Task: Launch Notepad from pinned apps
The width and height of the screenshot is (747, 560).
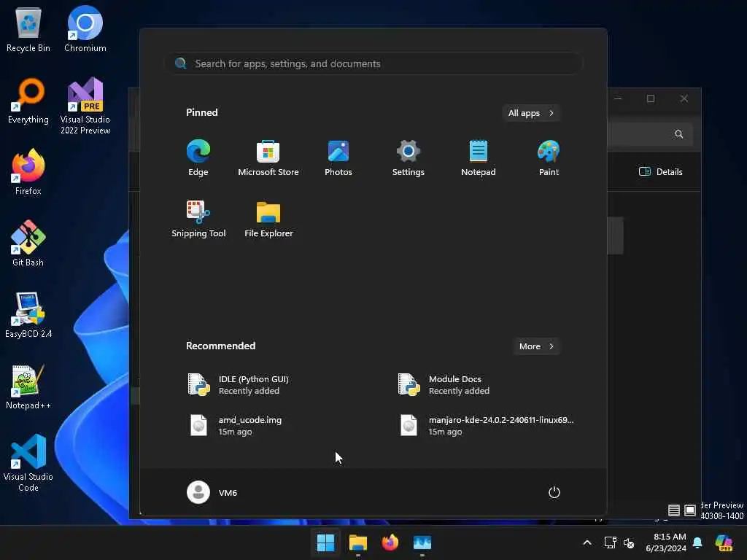Action: pyautogui.click(x=479, y=158)
